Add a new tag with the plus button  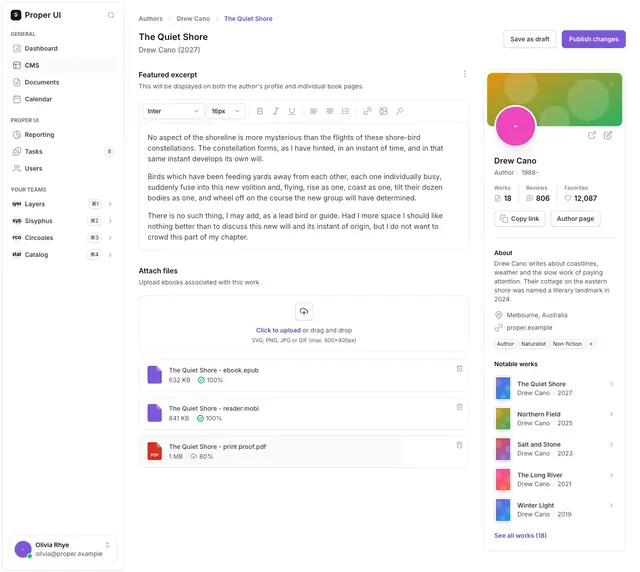591,344
